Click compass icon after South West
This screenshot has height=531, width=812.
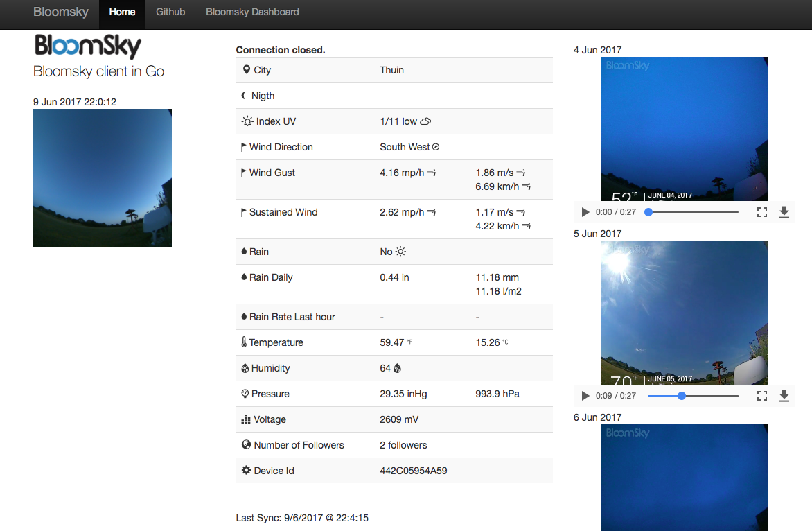(436, 147)
